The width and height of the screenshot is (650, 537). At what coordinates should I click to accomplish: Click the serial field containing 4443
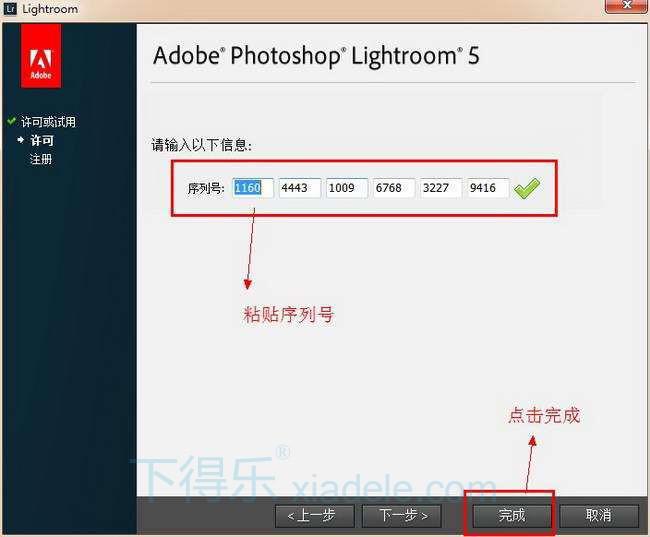click(300, 188)
